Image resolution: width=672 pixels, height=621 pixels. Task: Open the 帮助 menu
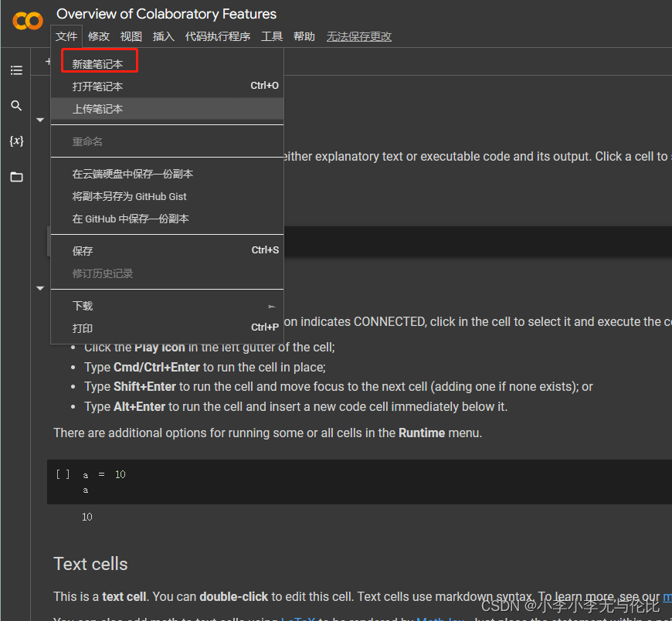304,36
